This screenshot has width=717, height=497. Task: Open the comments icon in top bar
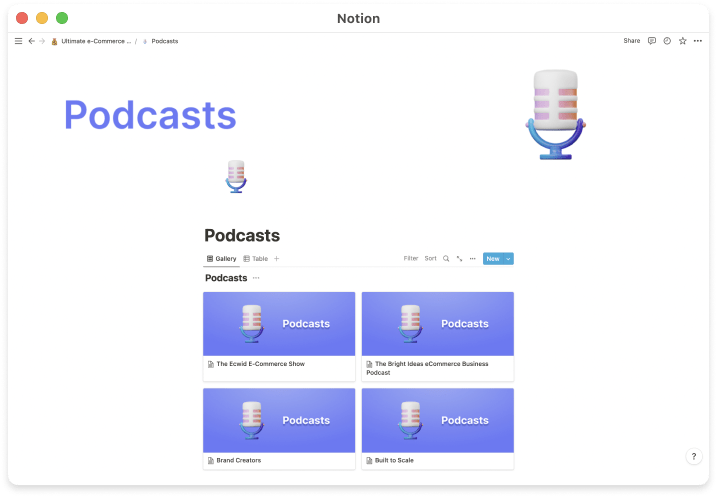click(x=652, y=41)
